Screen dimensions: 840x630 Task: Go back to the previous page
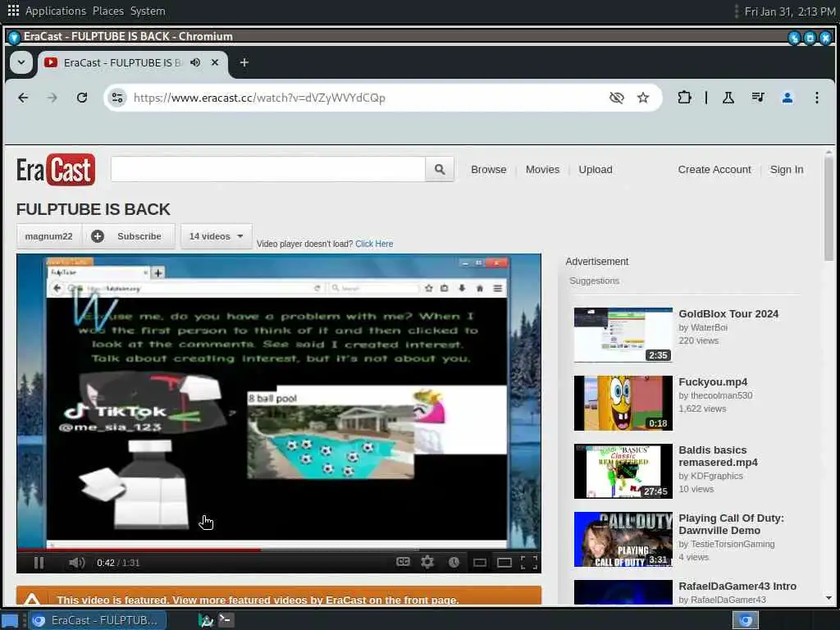click(x=23, y=98)
